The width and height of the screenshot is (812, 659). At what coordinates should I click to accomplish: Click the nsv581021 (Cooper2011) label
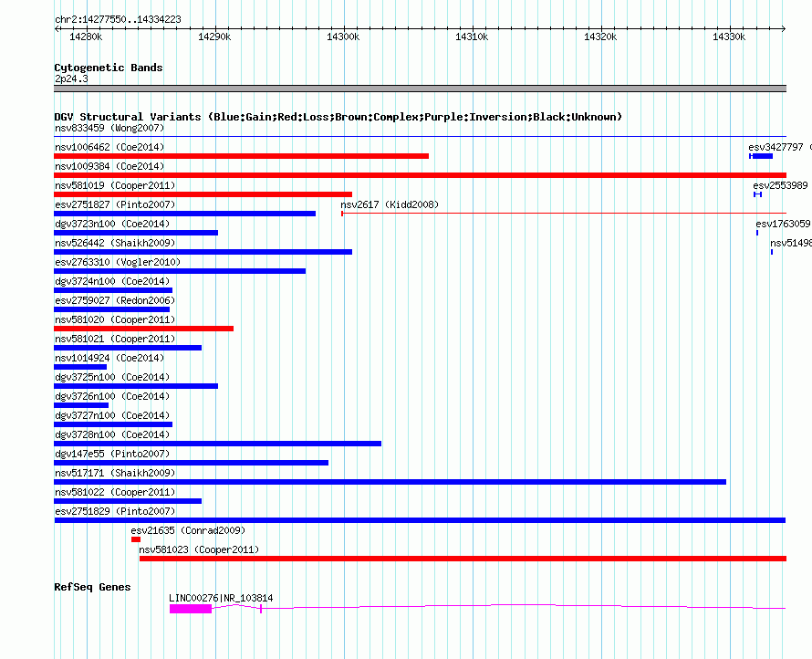coord(115,339)
